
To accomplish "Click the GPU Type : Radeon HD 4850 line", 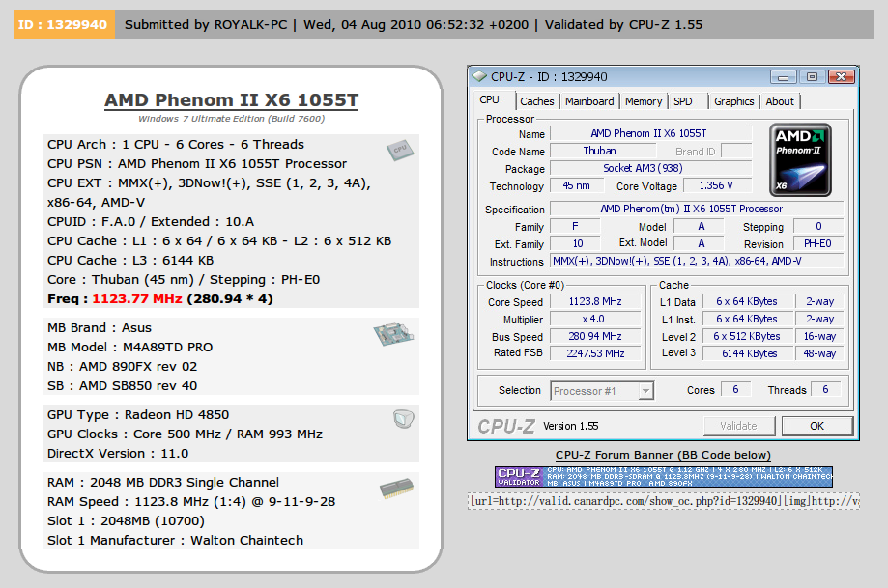I will click(x=138, y=415).
